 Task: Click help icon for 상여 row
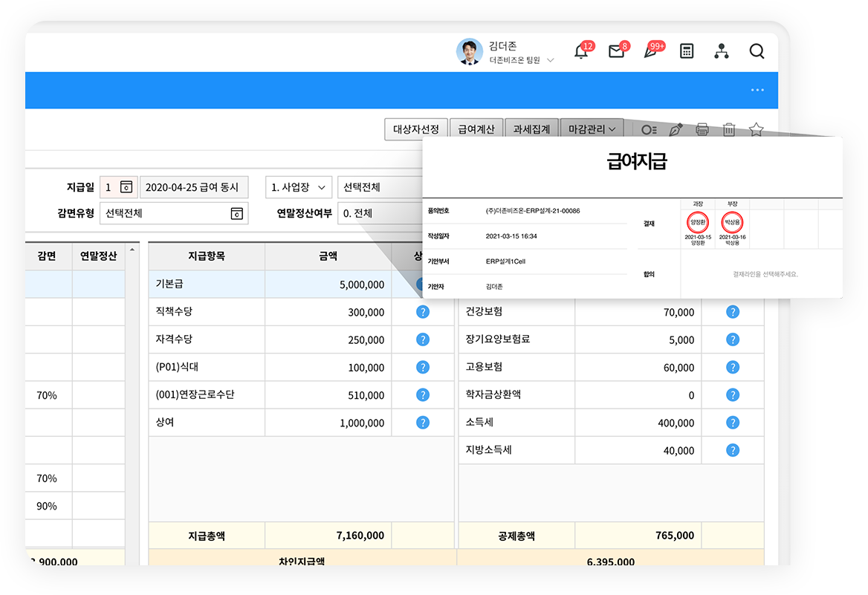pos(422,423)
